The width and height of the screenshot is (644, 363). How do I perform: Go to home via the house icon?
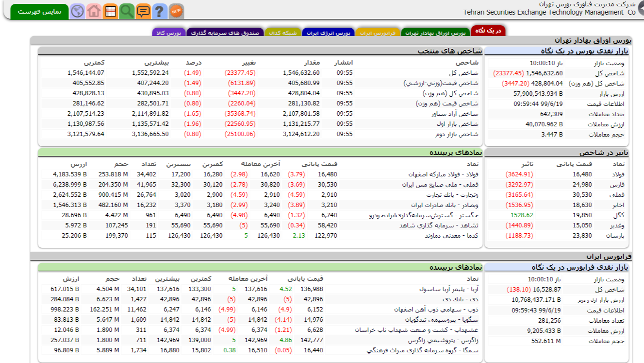pyautogui.click(x=94, y=11)
